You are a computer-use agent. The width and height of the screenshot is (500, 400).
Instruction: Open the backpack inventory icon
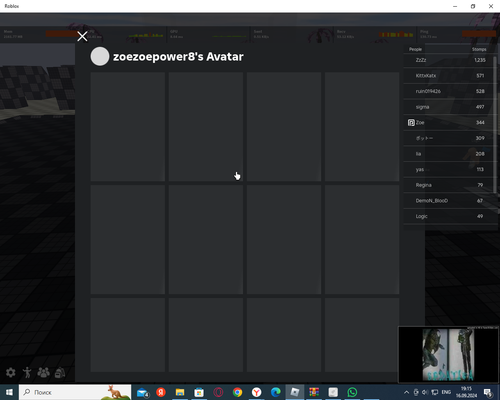pyautogui.click(x=60, y=372)
